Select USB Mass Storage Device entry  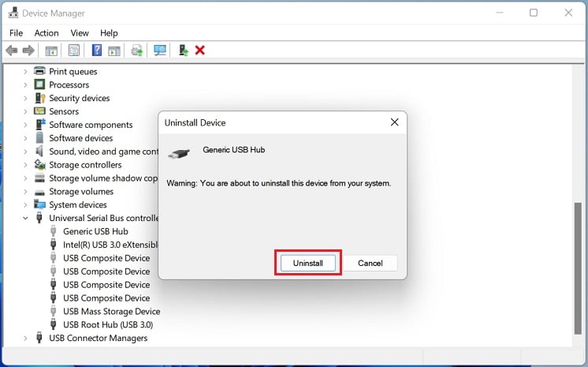111,311
